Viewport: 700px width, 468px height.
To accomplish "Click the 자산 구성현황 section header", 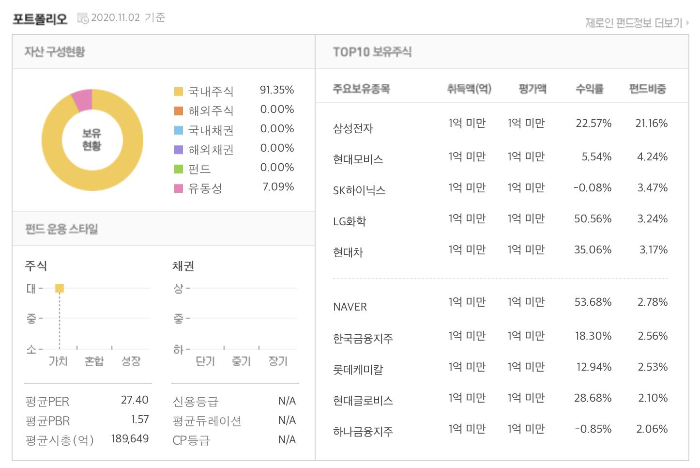I will tap(54, 52).
